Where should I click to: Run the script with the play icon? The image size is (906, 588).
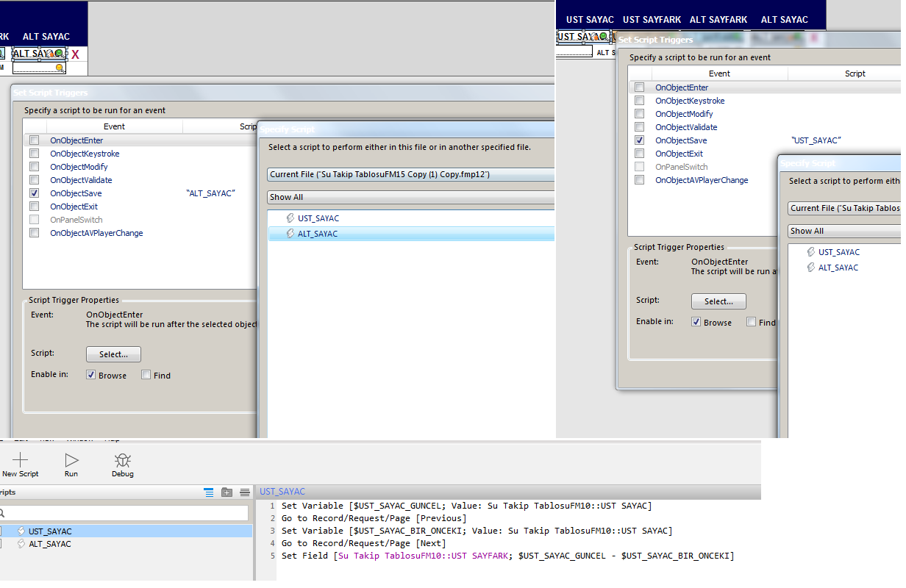click(71, 461)
